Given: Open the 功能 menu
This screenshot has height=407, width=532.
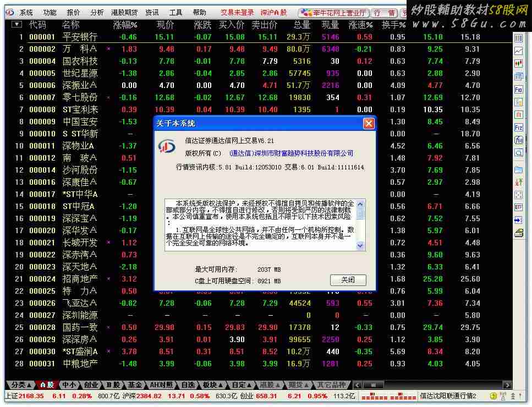Looking at the screenshot, I should click(50, 13).
